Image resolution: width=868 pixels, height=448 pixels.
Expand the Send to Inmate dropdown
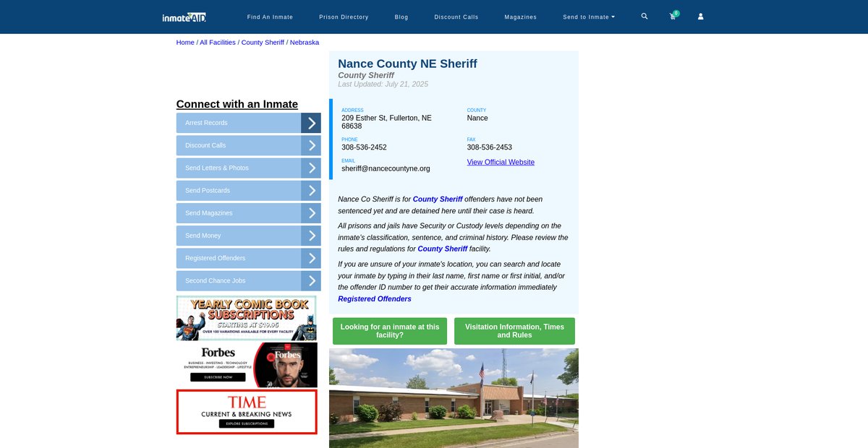pyautogui.click(x=589, y=17)
